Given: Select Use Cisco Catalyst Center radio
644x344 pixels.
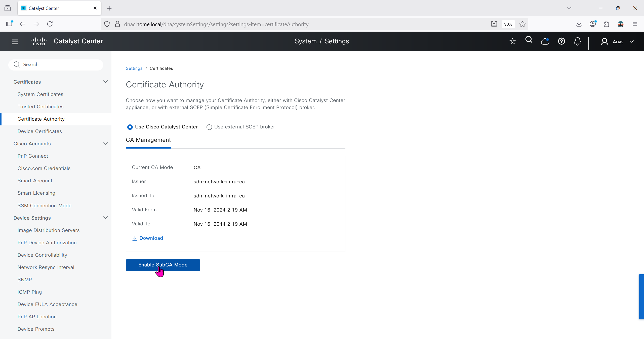Looking at the screenshot, I should (x=130, y=127).
